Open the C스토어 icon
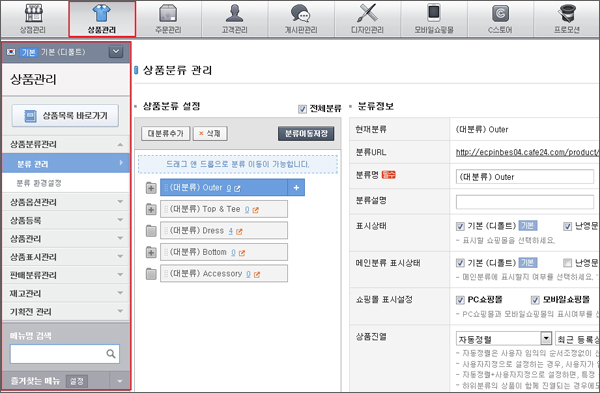Image resolution: width=600 pixels, height=393 pixels. (500, 13)
